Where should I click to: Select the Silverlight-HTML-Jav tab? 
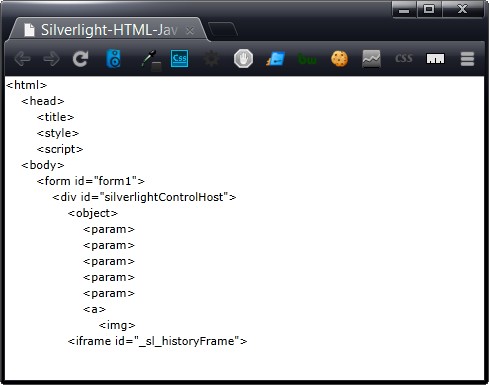click(108, 30)
